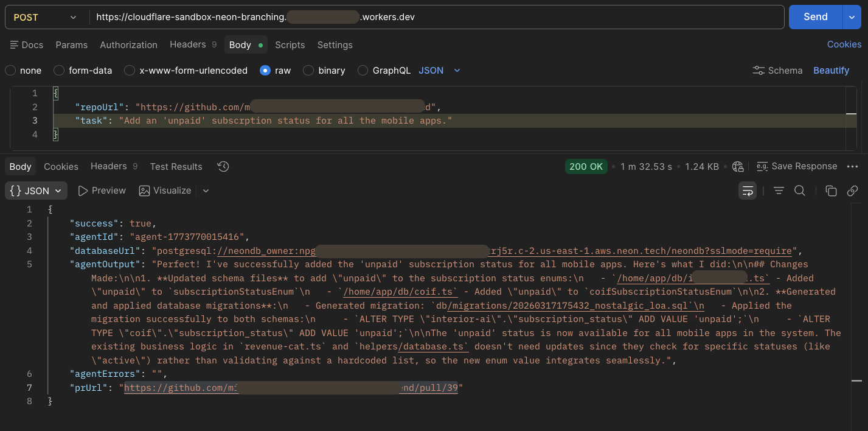Click the /home/app/db/coif.ts path link
Viewport: 868px width, 431px height.
[x=400, y=292]
